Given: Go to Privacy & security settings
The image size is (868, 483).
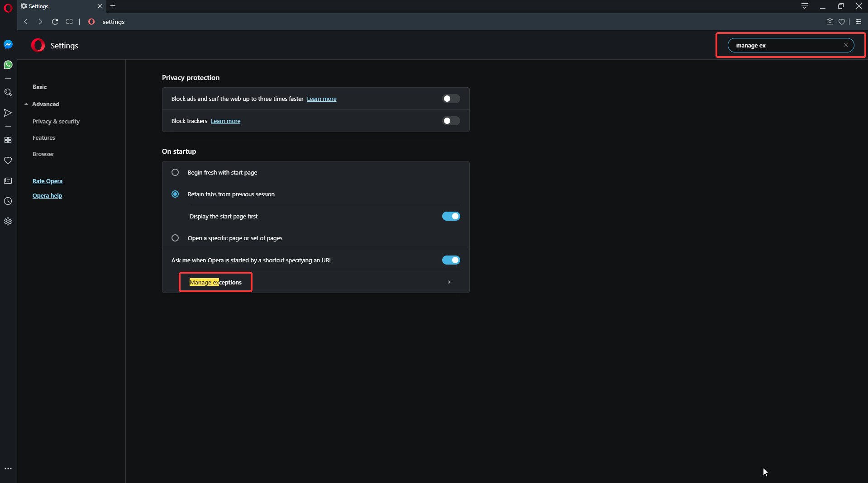Looking at the screenshot, I should coord(55,121).
